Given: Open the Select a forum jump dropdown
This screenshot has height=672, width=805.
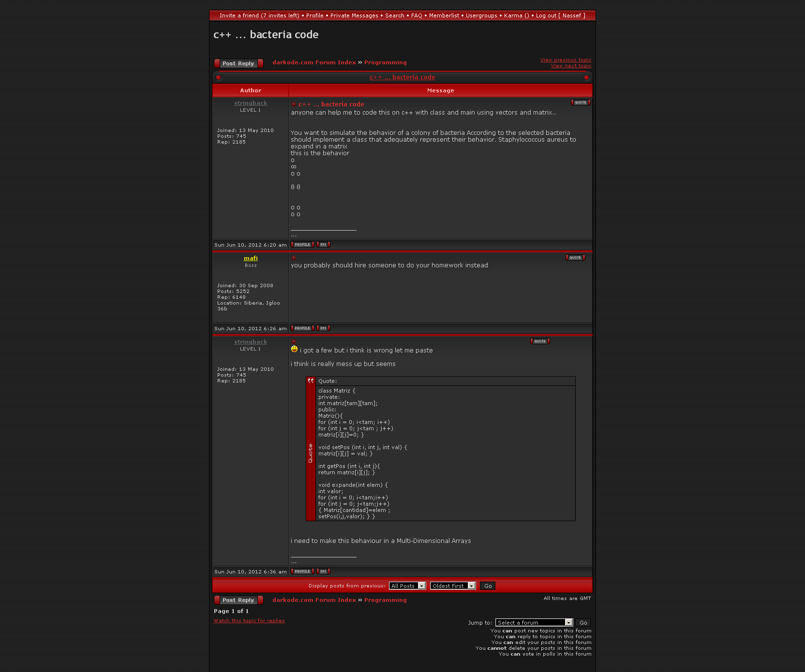Looking at the screenshot, I should (534, 623).
